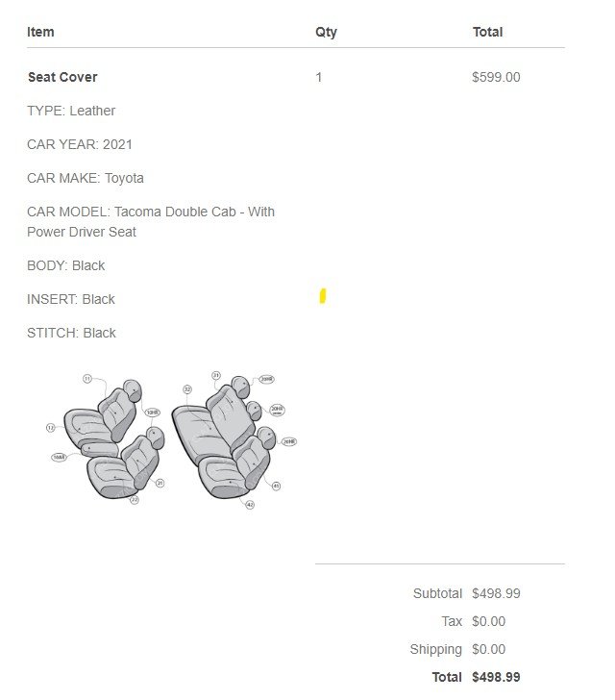Viewport: 615px width, 700px height.
Task: Click the Item column header
Action: (40, 32)
